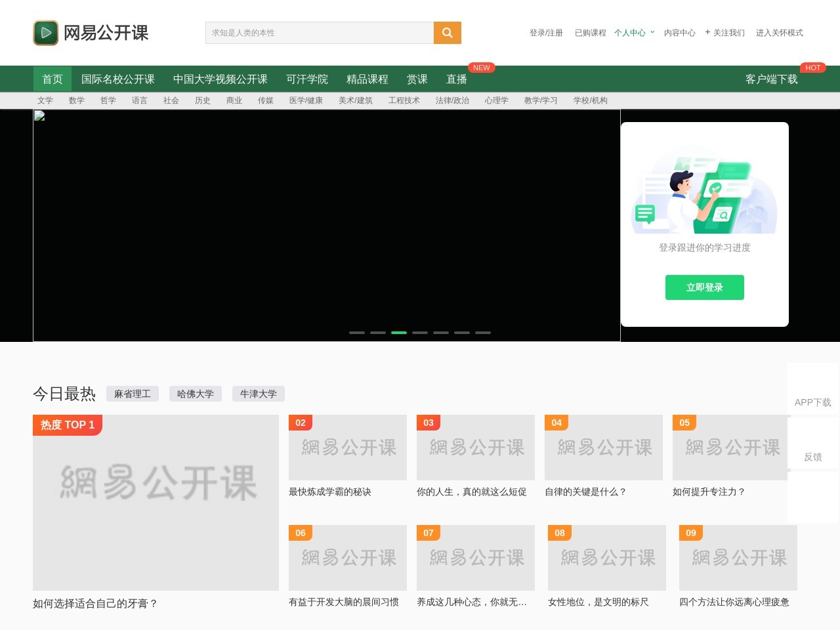
Task: Click the first carousel indicator dash
Action: click(x=357, y=333)
